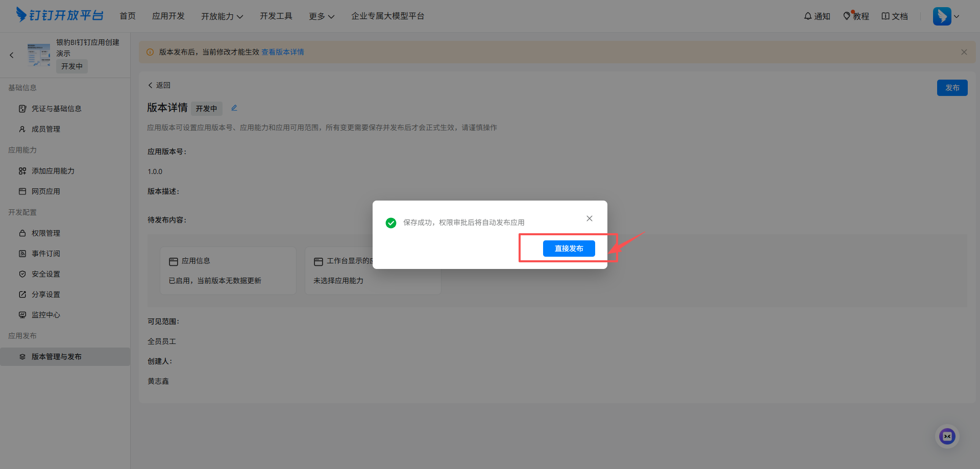Dismiss the save success dialog
Viewport: 980px width, 469px height.
(x=589, y=218)
